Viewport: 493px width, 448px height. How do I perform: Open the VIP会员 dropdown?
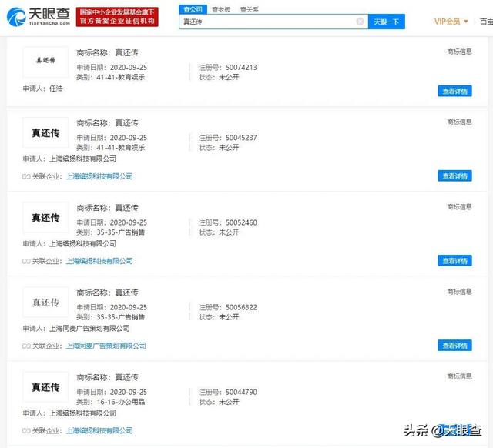pyautogui.click(x=451, y=22)
